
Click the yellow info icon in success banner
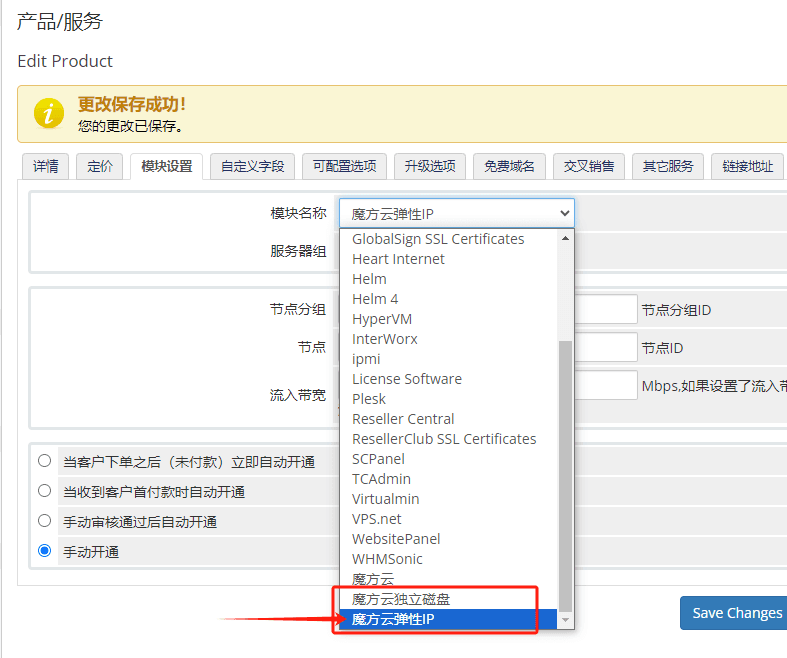point(49,113)
